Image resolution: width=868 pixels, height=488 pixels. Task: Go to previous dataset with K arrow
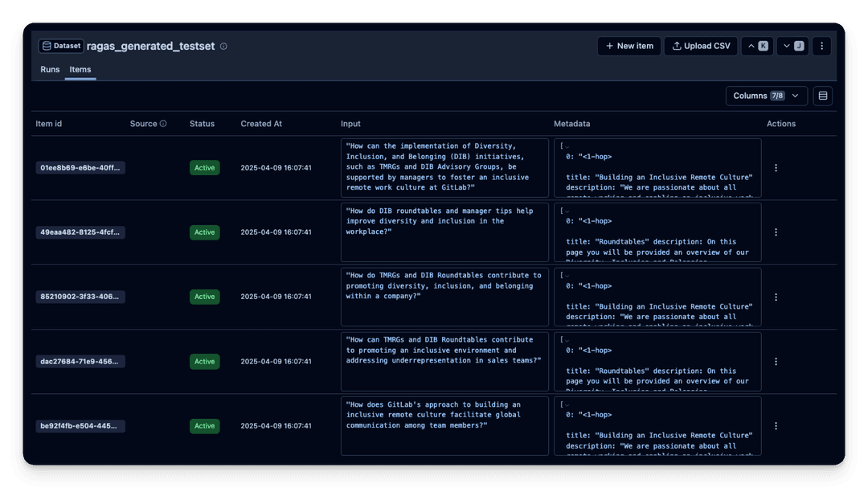point(757,46)
